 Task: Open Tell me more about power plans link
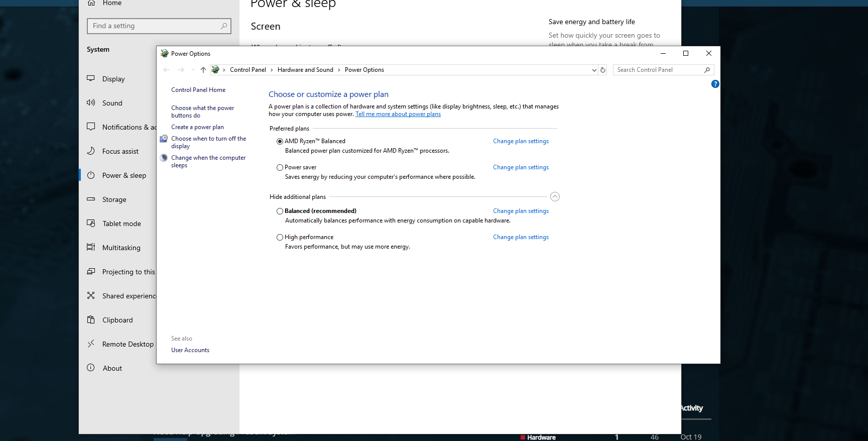click(398, 114)
